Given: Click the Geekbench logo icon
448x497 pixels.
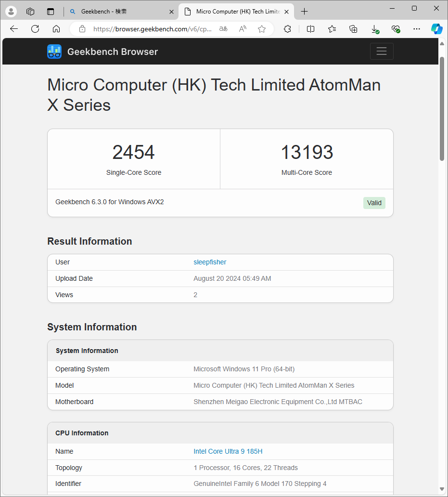Looking at the screenshot, I should click(54, 52).
